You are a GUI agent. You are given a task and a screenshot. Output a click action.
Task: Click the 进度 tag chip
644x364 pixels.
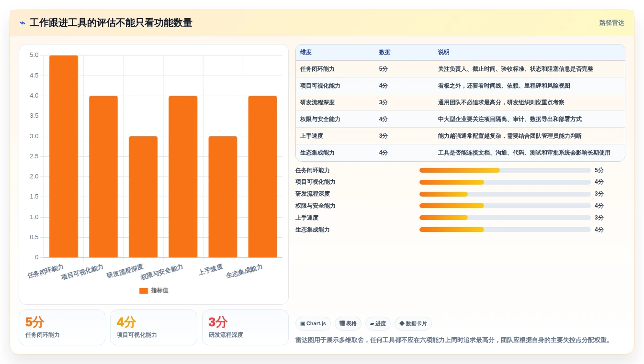tap(378, 324)
